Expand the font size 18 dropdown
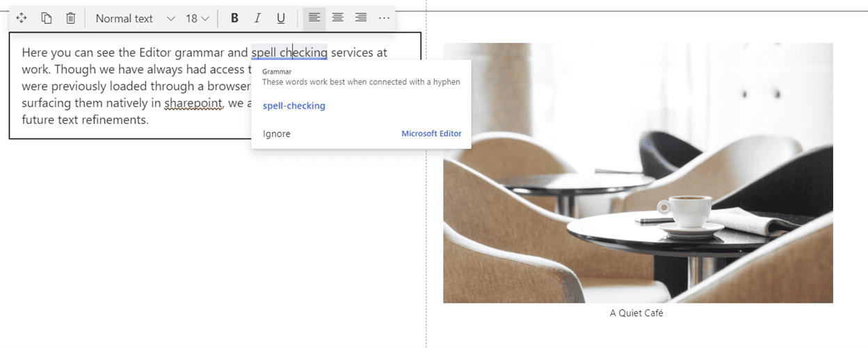Screen dimensions: 868x348 coord(197,19)
